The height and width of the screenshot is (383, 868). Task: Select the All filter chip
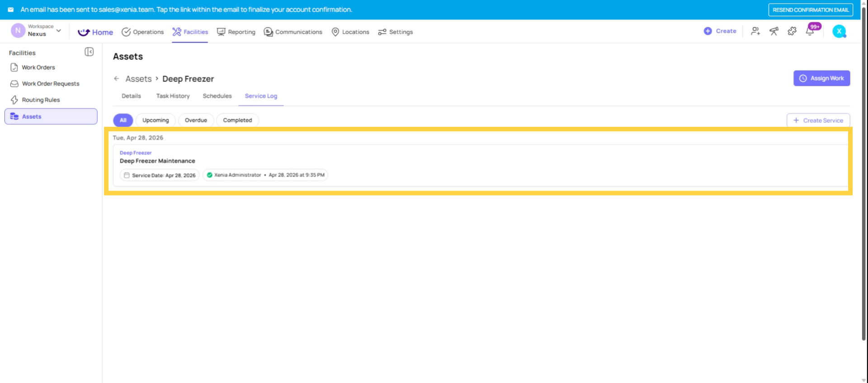tap(123, 120)
